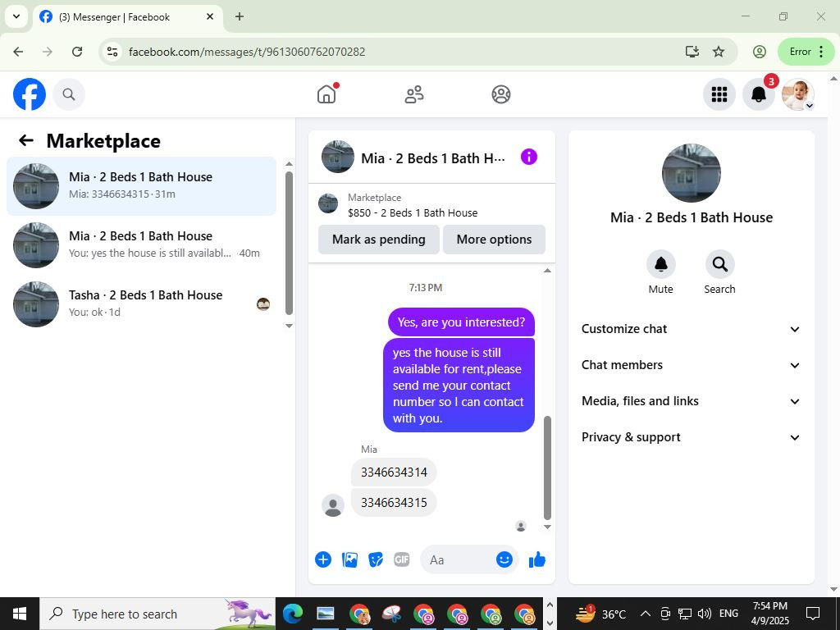
Task: Click the chat messages scrollbar
Action: [547, 467]
